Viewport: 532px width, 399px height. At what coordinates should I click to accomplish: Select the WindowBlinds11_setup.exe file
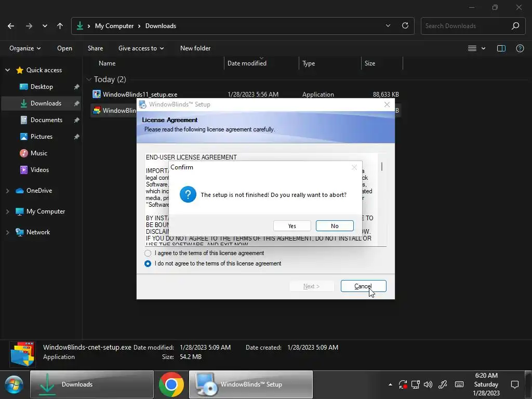246,95
